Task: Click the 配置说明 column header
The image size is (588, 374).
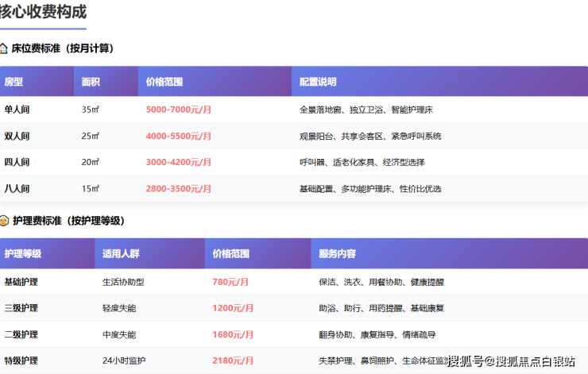Action: coord(318,82)
